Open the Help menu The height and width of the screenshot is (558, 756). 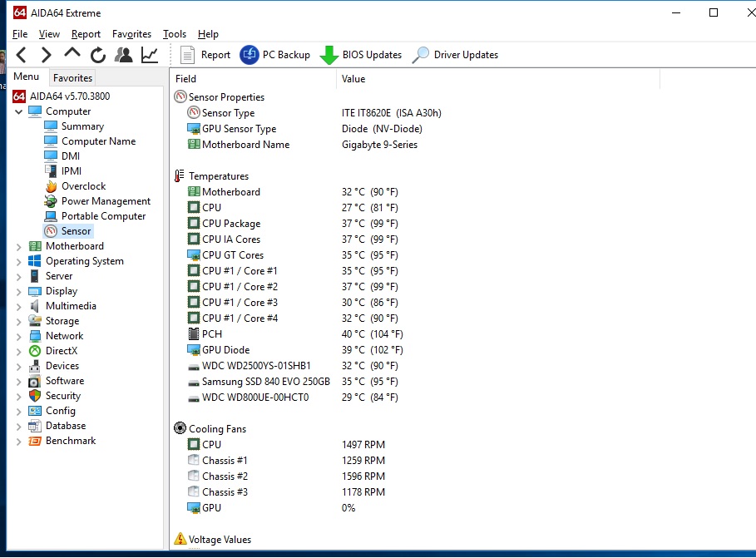click(208, 34)
